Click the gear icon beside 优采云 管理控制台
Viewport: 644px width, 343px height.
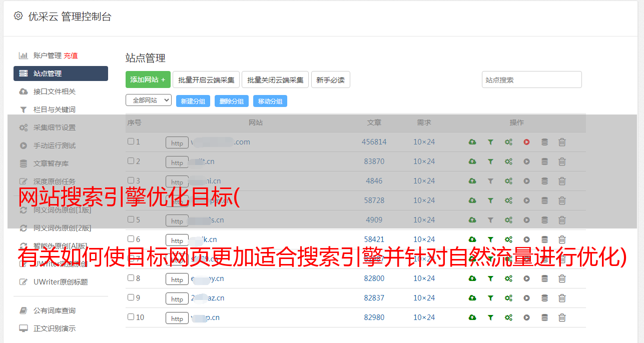[x=19, y=16]
